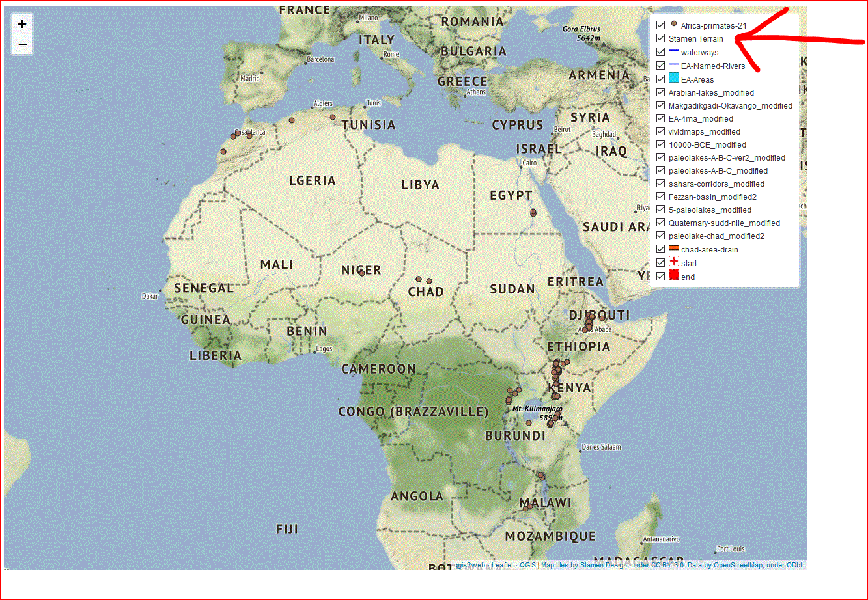Disable the Quaternary-sudd-nile_modified layer

[660, 223]
